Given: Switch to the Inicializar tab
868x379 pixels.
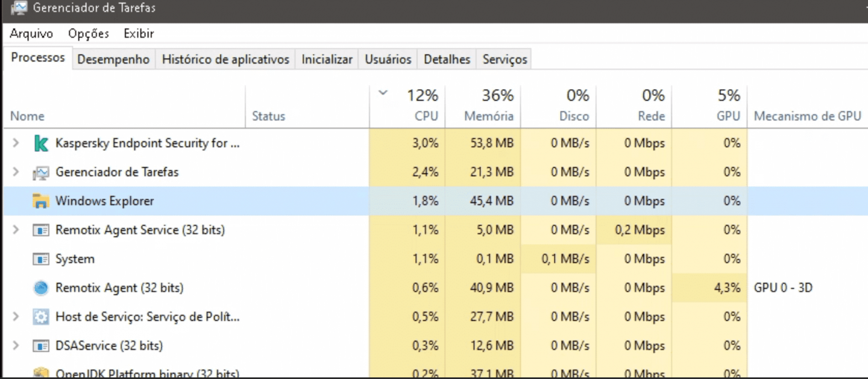Looking at the screenshot, I should point(327,60).
